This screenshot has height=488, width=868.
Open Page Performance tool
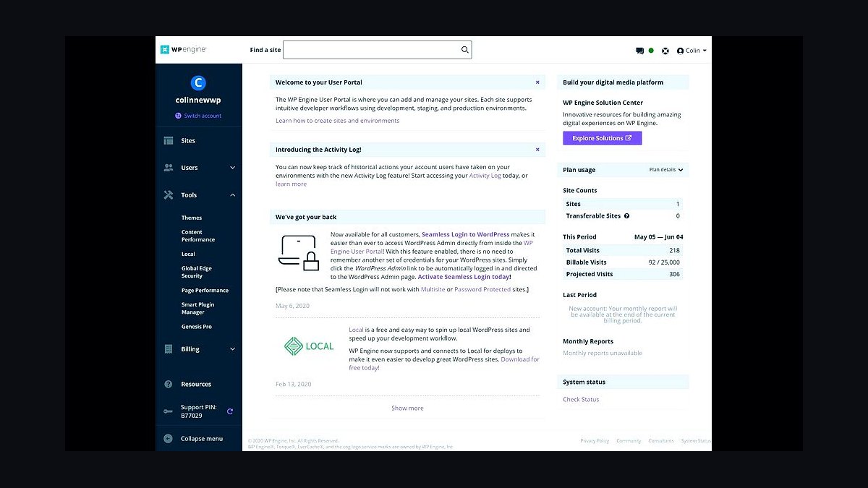(205, 290)
